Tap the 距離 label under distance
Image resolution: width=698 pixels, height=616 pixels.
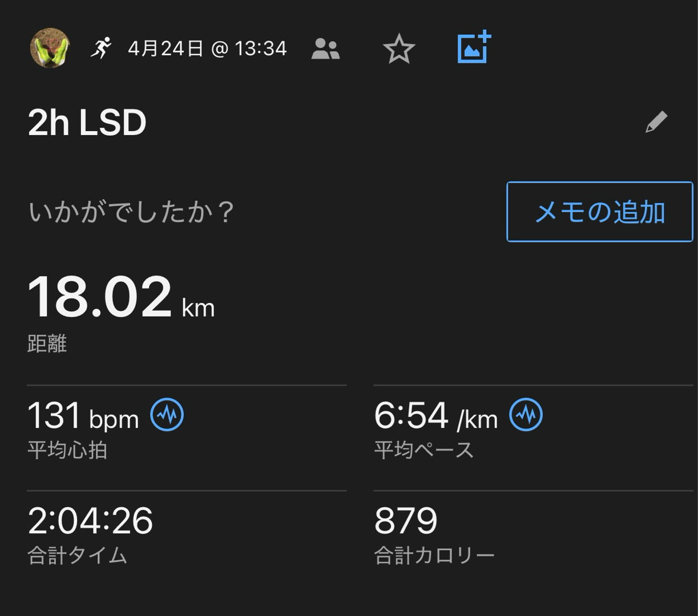(x=47, y=344)
